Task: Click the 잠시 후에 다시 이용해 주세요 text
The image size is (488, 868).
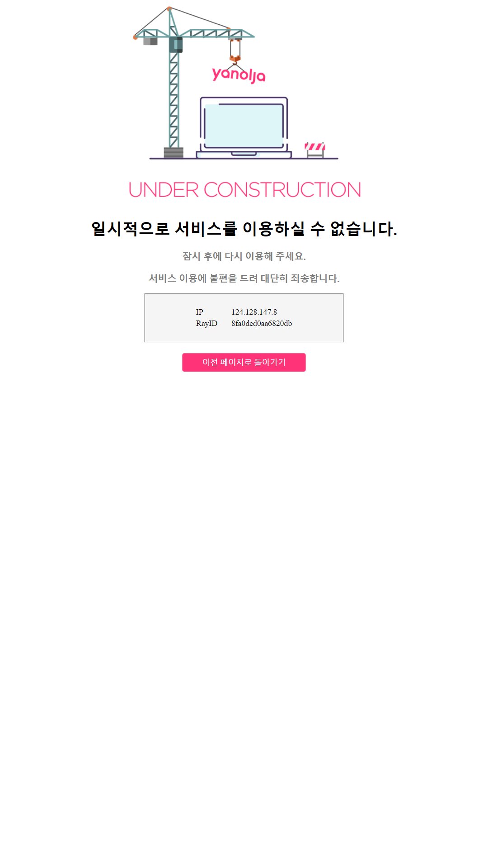Action: [244, 256]
